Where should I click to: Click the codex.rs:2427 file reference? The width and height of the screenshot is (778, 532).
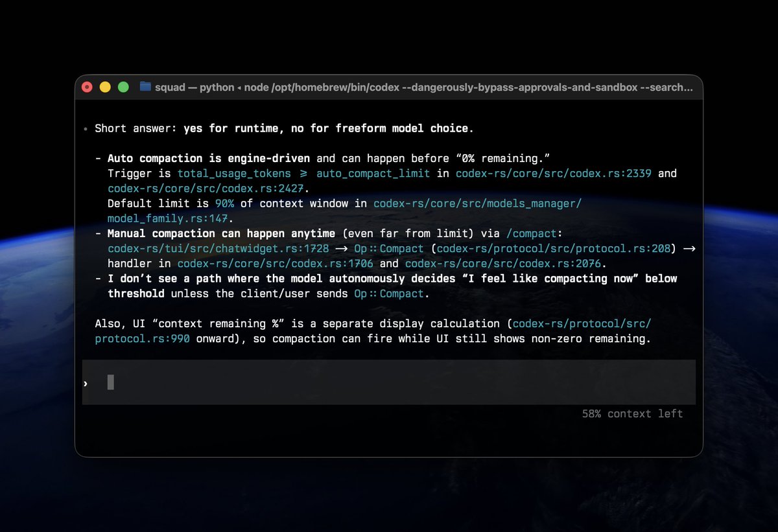pyautogui.click(x=204, y=189)
